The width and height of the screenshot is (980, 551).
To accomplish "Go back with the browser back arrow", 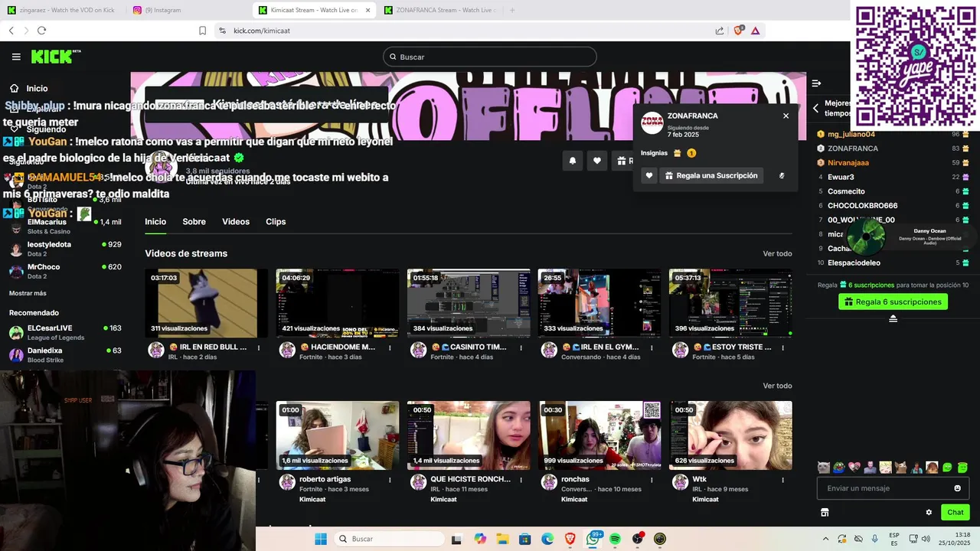I will click(x=11, y=31).
